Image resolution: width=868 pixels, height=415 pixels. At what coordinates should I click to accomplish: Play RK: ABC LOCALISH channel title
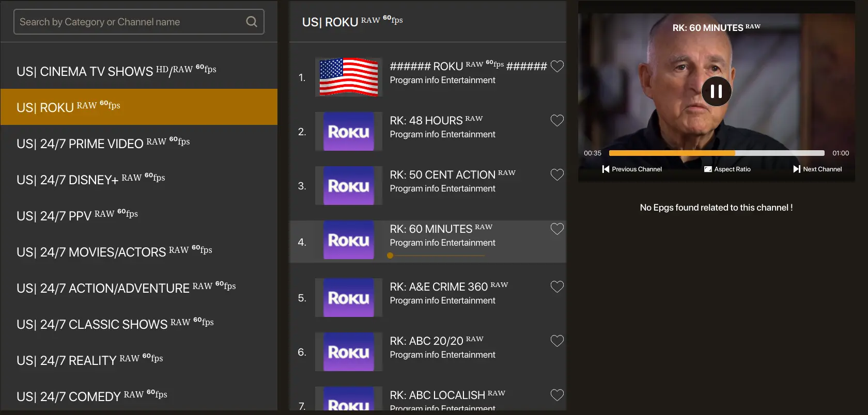(447, 395)
